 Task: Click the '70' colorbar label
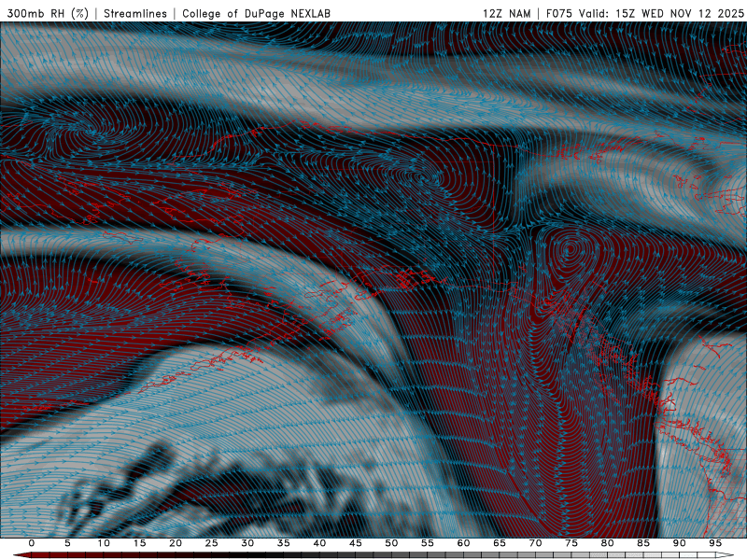(535, 543)
